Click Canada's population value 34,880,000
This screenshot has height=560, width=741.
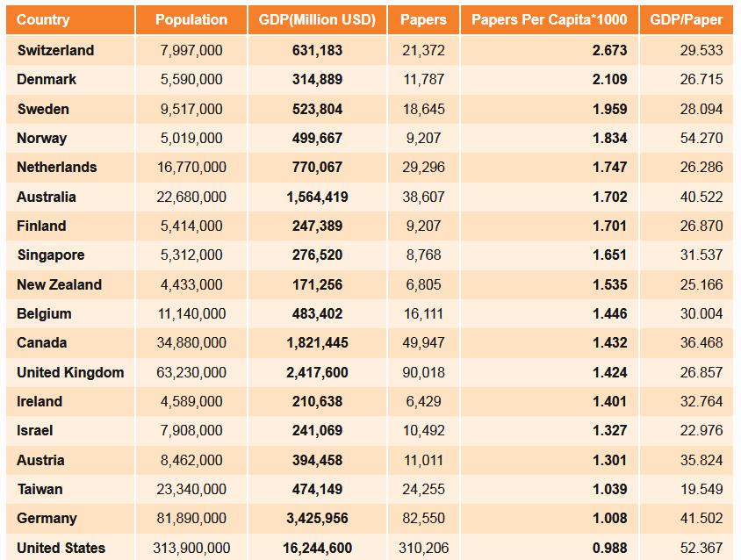pyautogui.click(x=191, y=342)
